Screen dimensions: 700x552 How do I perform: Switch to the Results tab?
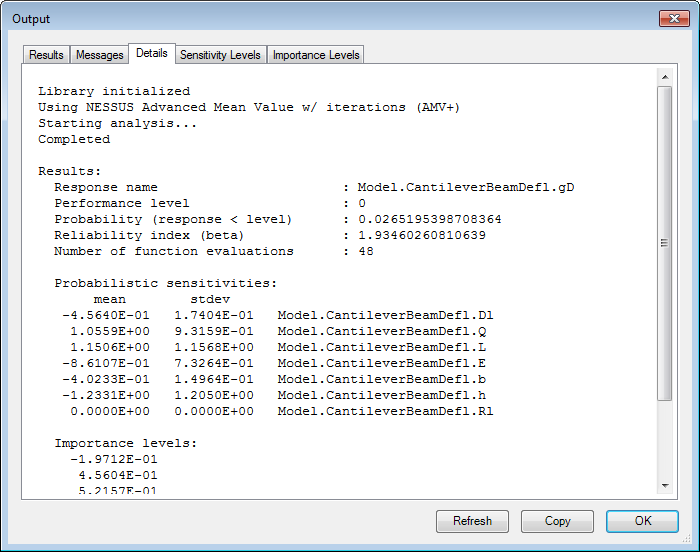(46, 55)
